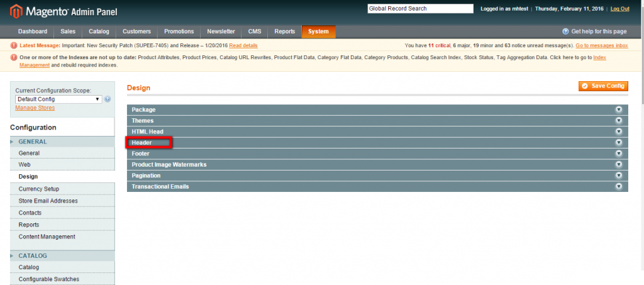This screenshot has height=285, width=644.
Task: Click the help question mark icon near scope dropdown
Action: 108,99
